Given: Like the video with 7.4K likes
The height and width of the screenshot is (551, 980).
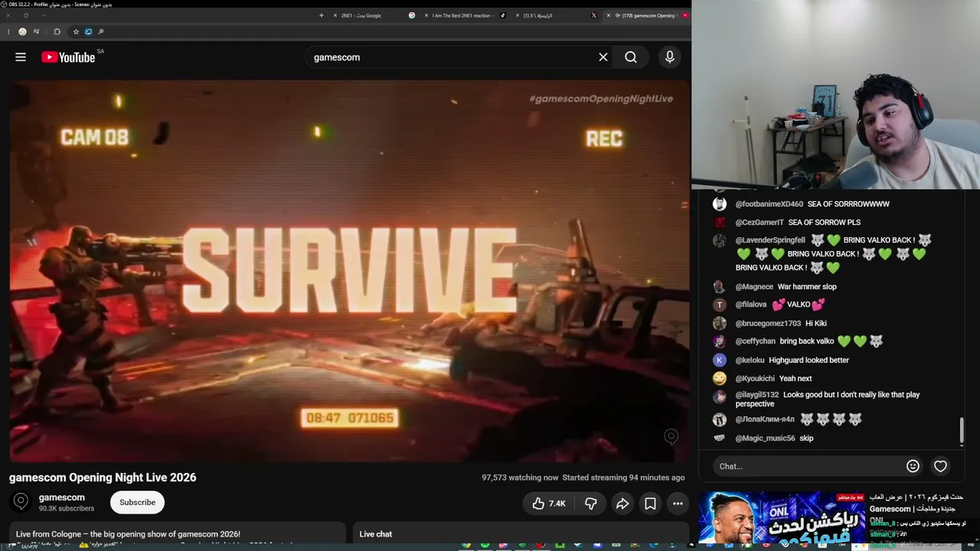Looking at the screenshot, I should [548, 504].
